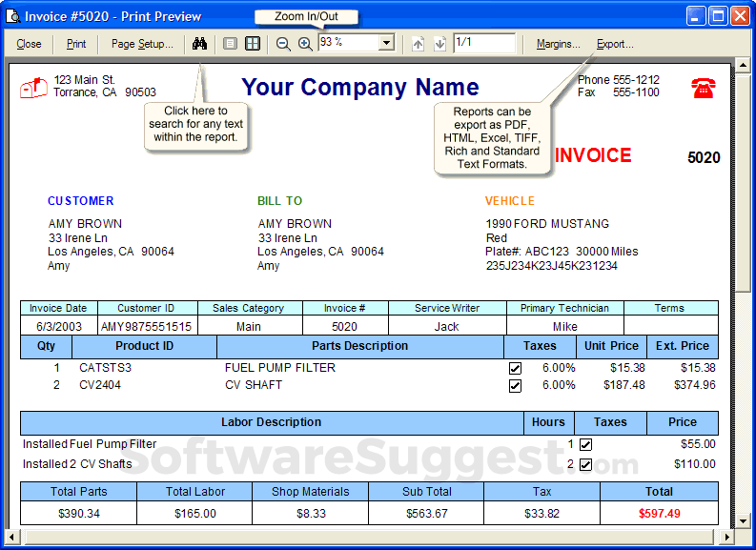
Task: Go to previous page arrow icon
Action: point(418,44)
